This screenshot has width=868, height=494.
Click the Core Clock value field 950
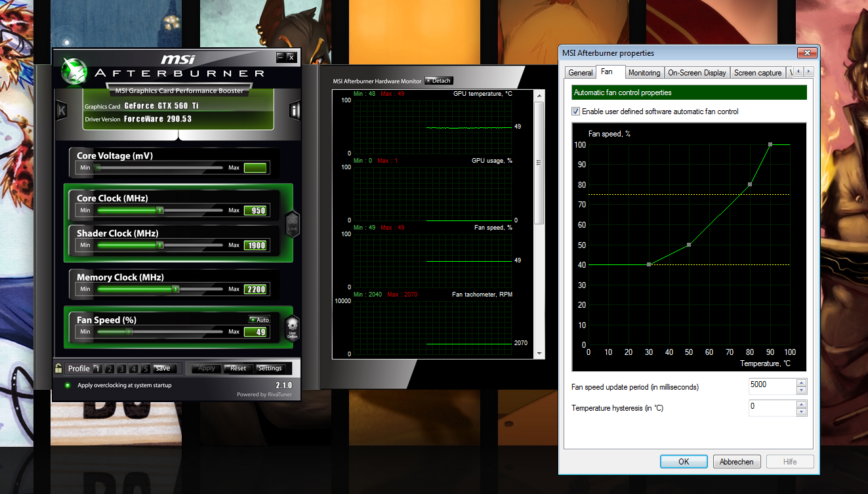tap(255, 211)
